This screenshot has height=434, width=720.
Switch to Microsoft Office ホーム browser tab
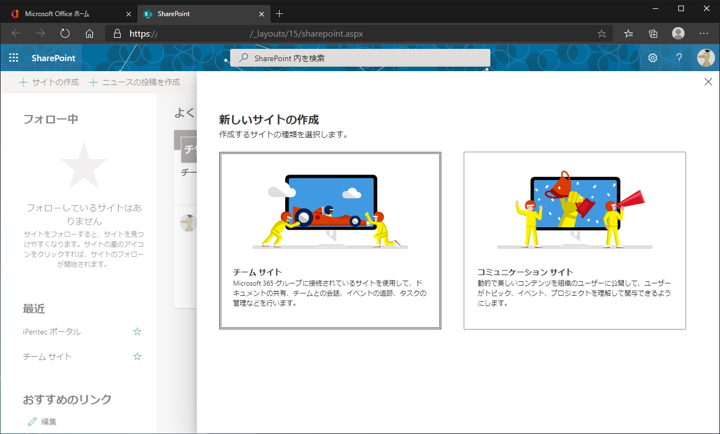(x=71, y=14)
